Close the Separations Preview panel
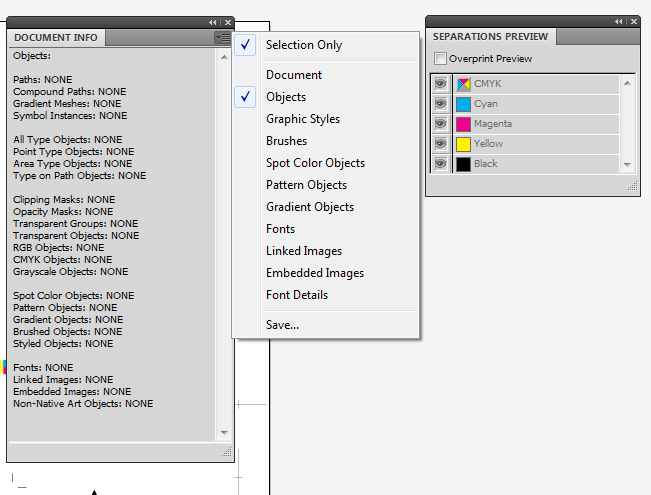Image resolution: width=651 pixels, height=495 pixels. [634, 21]
